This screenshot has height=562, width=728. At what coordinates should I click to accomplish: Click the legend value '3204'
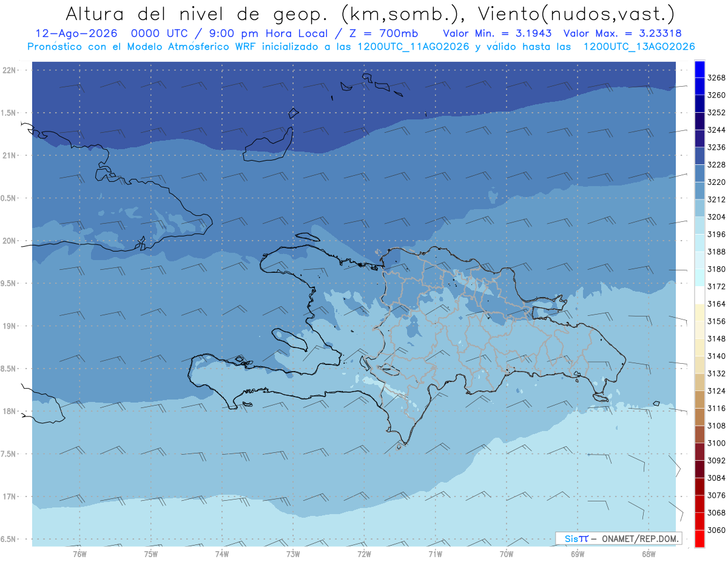(x=716, y=216)
